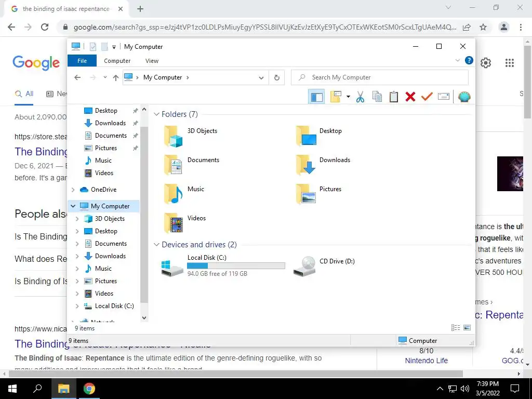This screenshot has width=532, height=399.
Task: Select the CD Drive (D:)
Action: pos(324,266)
